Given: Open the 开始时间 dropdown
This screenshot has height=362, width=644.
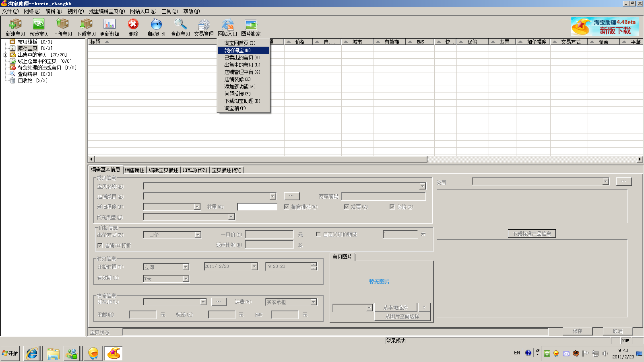Looking at the screenshot, I should 186,267.
